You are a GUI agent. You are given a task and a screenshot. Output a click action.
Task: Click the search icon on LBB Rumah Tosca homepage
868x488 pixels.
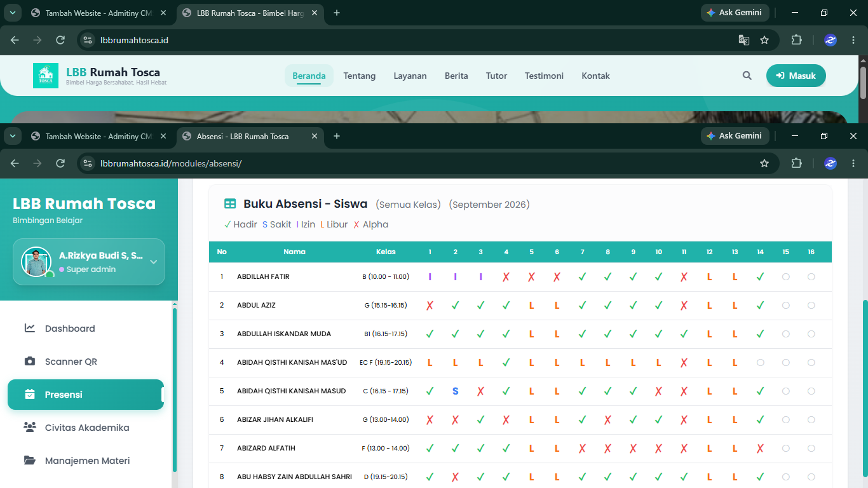[x=747, y=76]
